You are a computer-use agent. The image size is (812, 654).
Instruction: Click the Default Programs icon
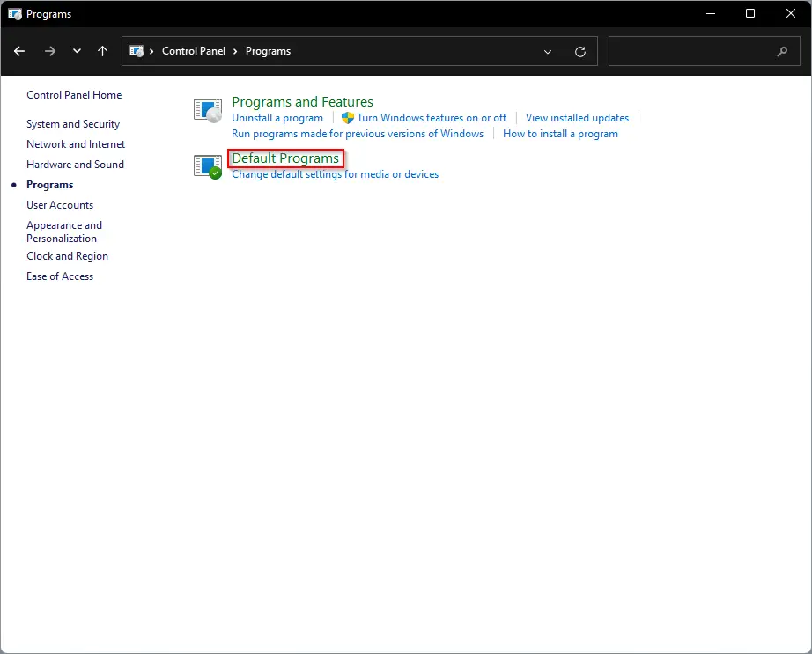tap(208, 166)
